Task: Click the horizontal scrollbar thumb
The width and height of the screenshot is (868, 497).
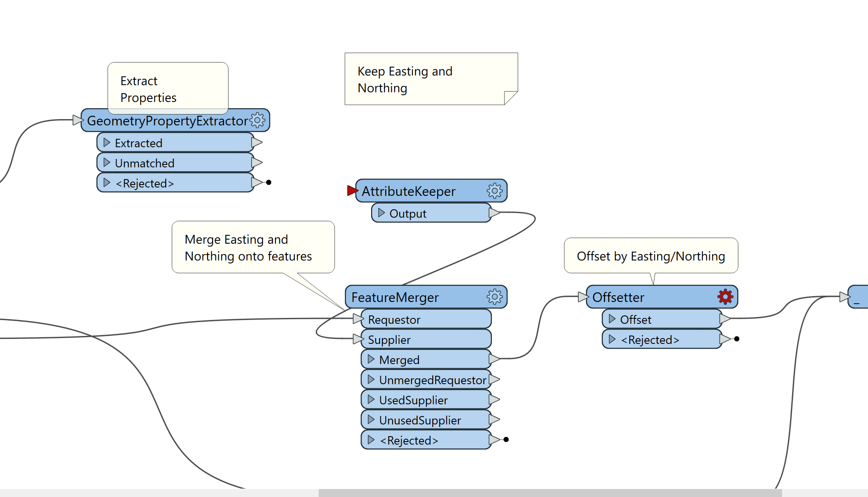Action: [x=550, y=493]
